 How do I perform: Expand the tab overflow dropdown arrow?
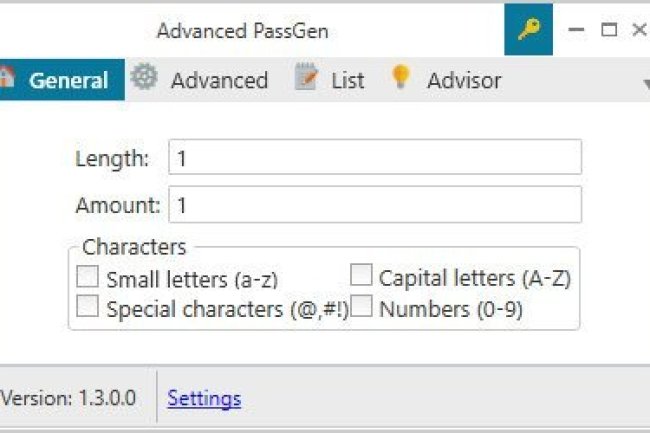pos(644,85)
